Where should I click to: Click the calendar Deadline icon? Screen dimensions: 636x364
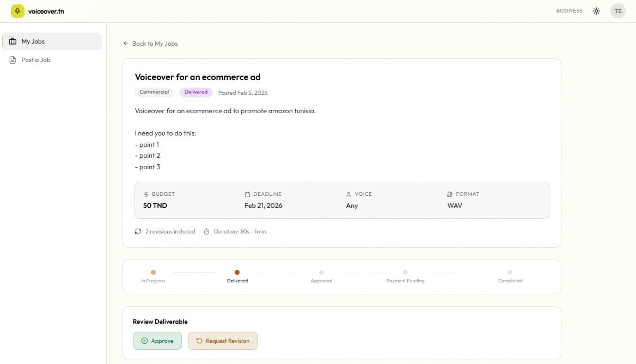coord(247,194)
